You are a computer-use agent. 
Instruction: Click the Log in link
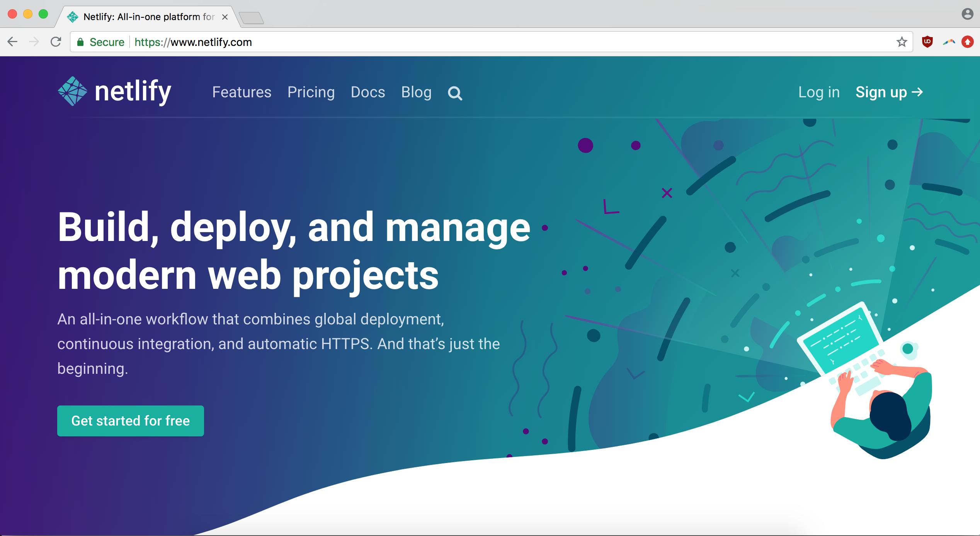[x=819, y=92]
